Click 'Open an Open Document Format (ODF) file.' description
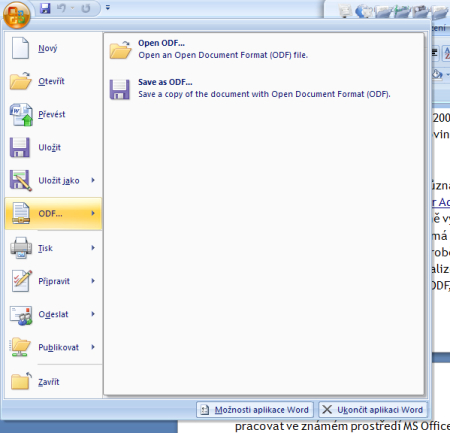 223,55
